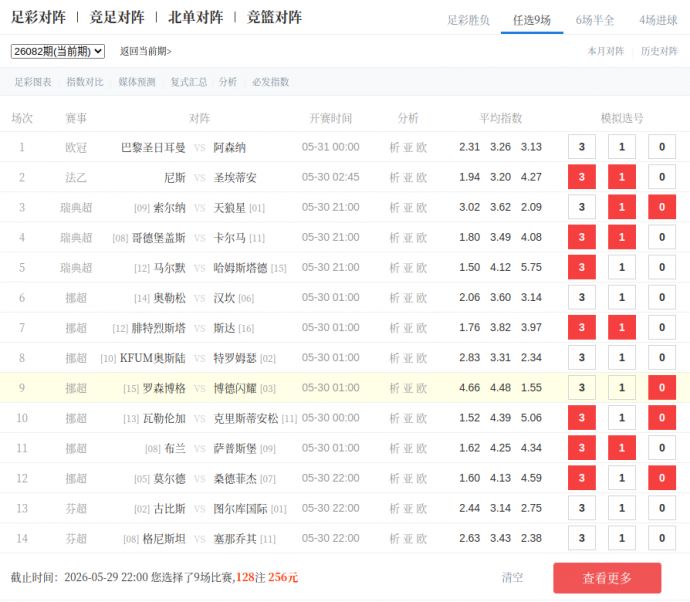The image size is (690, 602).
Task: Switch to 4场进球 tab
Action: point(658,20)
